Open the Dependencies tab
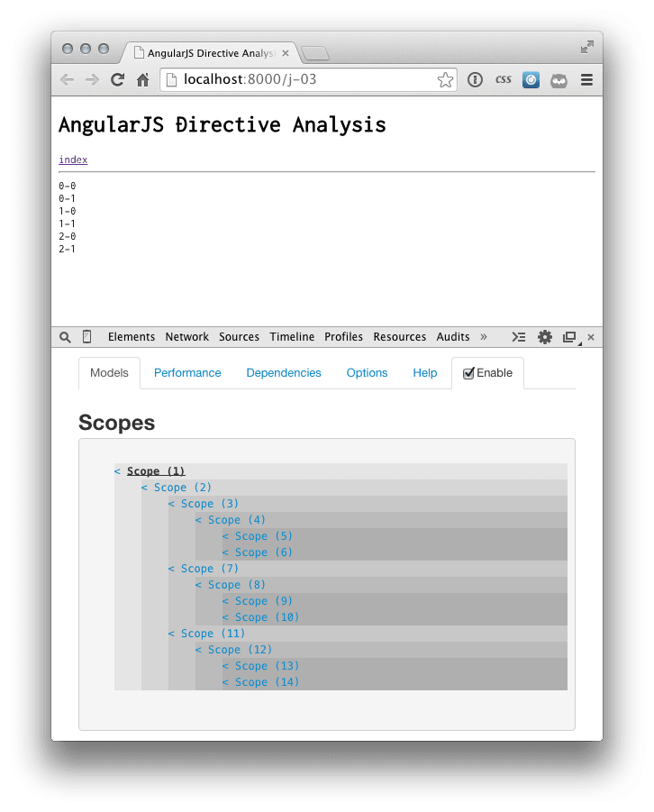 [284, 373]
